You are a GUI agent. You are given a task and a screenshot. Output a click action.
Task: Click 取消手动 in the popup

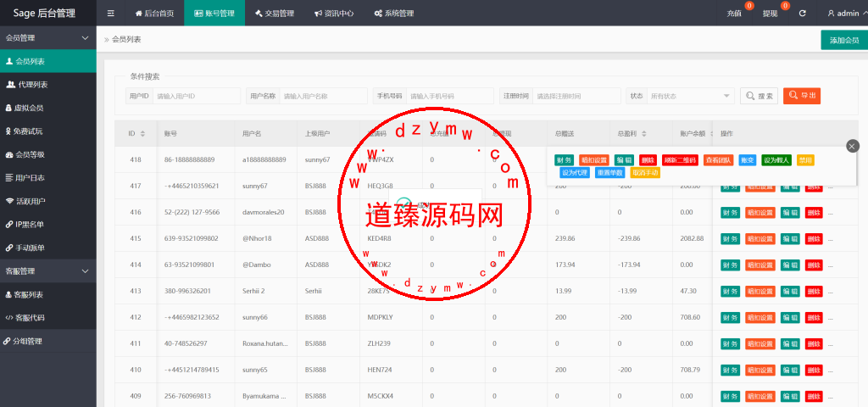(645, 172)
